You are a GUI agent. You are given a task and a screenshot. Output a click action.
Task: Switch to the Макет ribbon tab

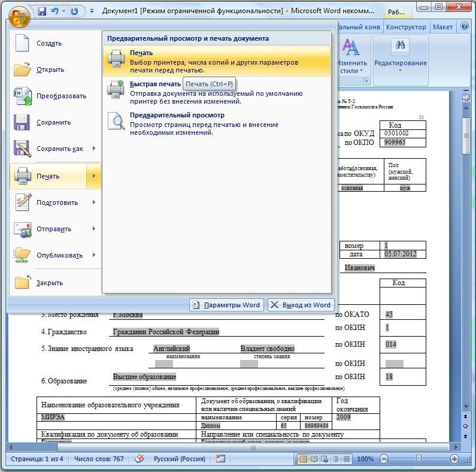(442, 27)
